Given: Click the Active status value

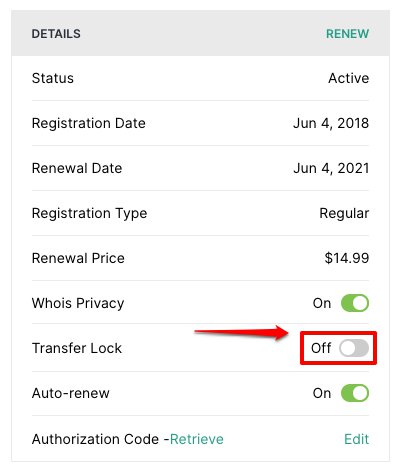Looking at the screenshot, I should click(x=349, y=78).
